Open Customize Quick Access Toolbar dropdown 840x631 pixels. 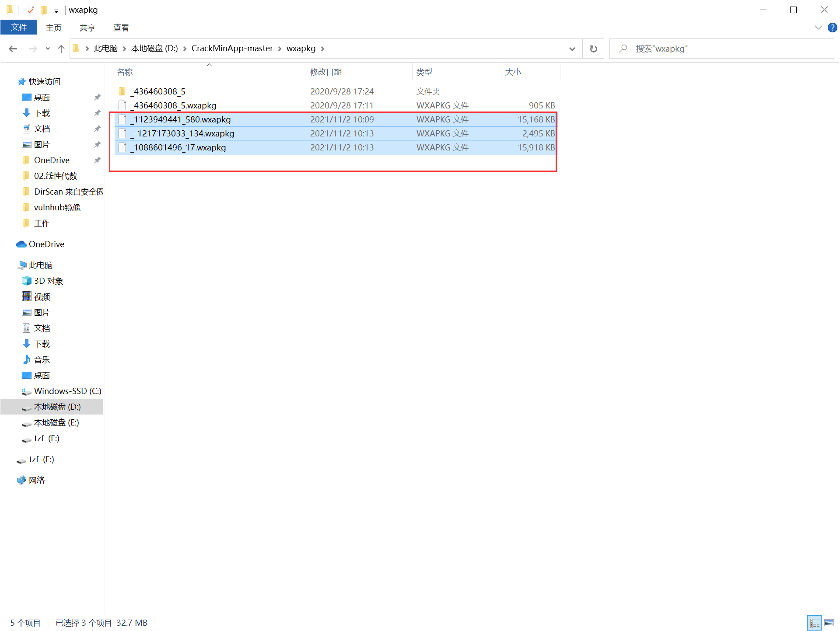(x=56, y=11)
